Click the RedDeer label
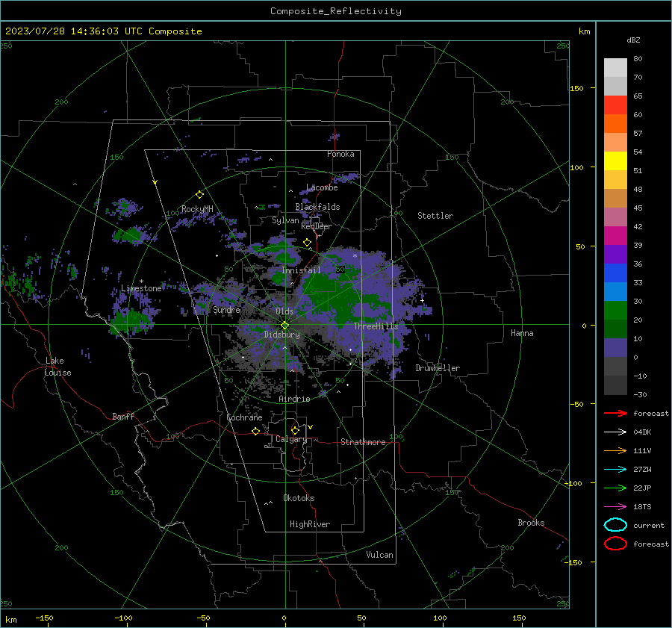672x628 pixels. click(317, 226)
